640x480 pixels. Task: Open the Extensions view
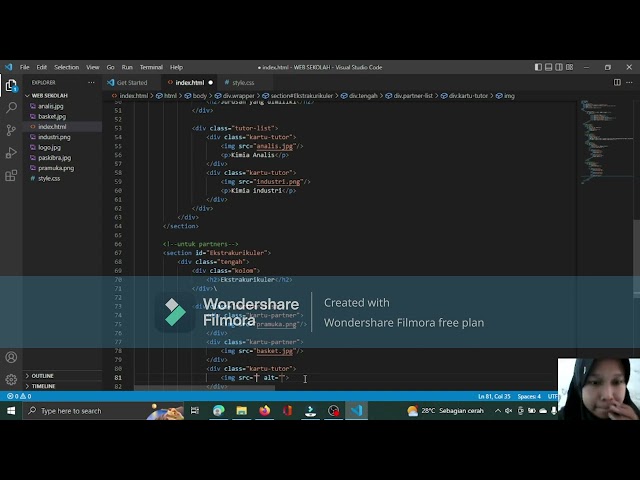click(11, 176)
